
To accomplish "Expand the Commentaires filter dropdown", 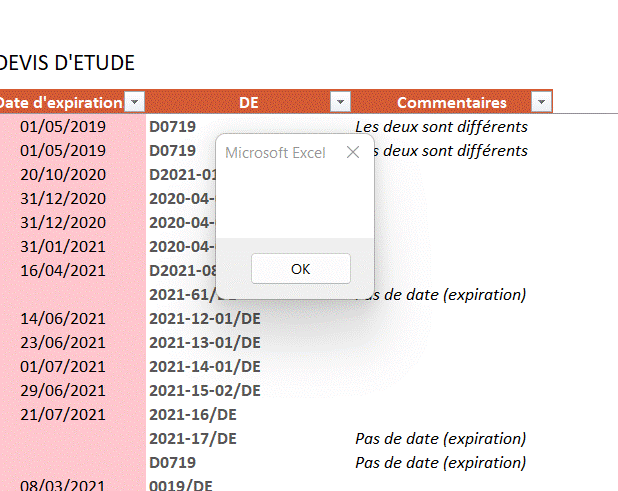I will click(x=541, y=102).
